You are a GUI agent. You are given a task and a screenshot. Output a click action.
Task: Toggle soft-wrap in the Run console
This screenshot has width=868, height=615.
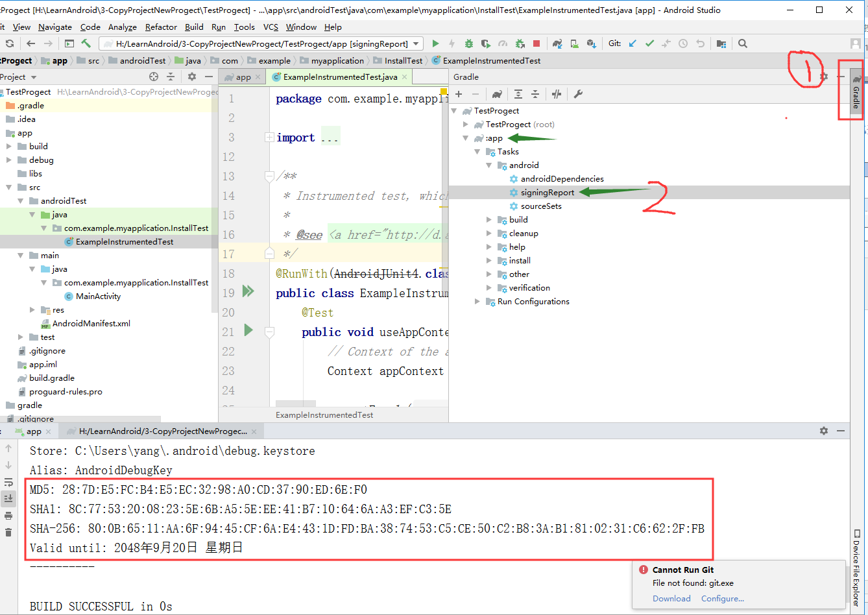point(8,482)
